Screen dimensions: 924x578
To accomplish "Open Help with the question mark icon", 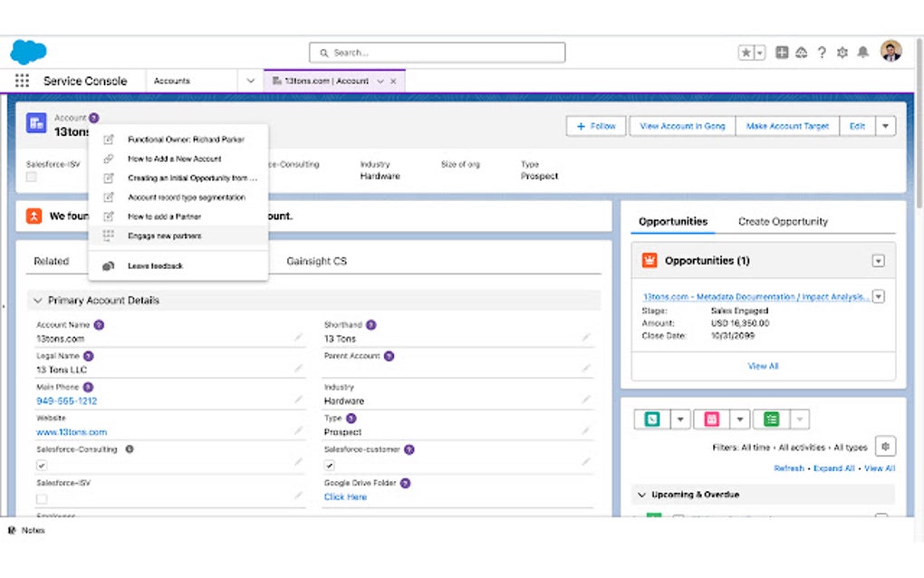I will click(821, 53).
